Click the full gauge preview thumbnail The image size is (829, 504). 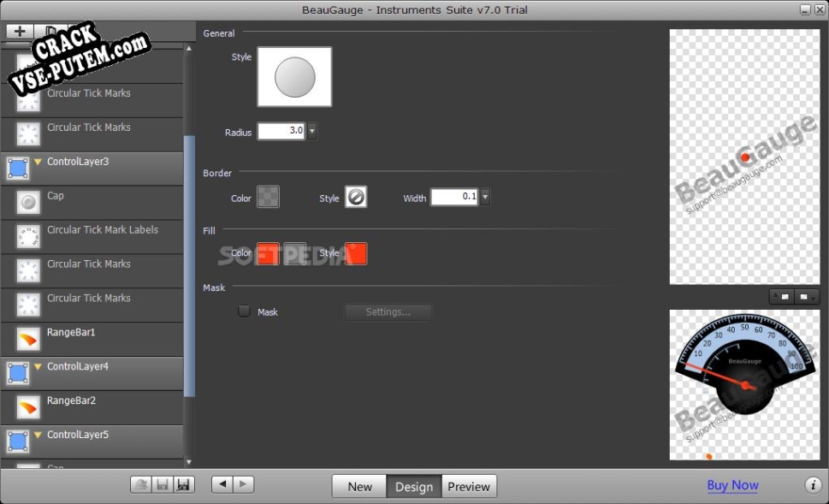[744, 384]
